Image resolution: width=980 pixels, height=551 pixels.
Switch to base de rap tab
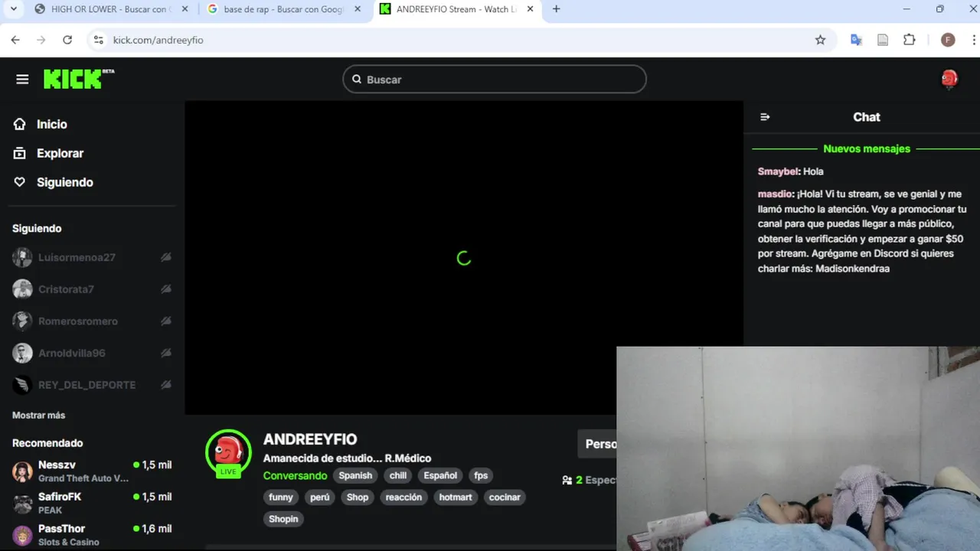coord(284,9)
